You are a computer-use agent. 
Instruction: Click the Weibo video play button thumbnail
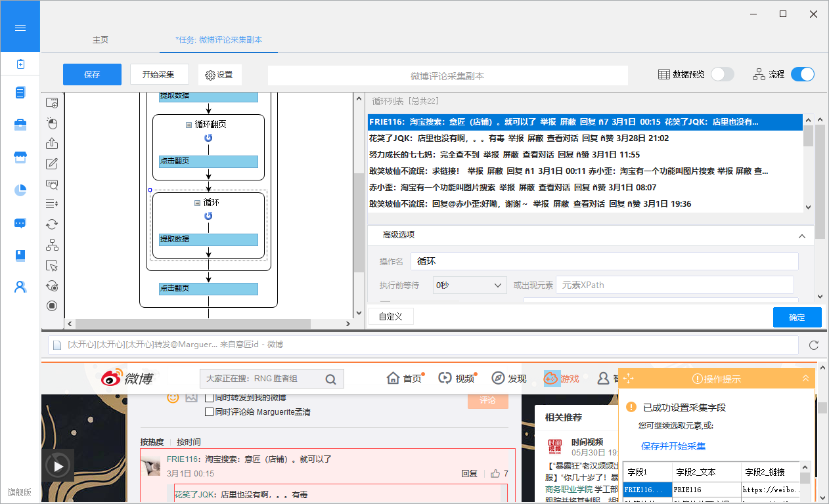(58, 465)
